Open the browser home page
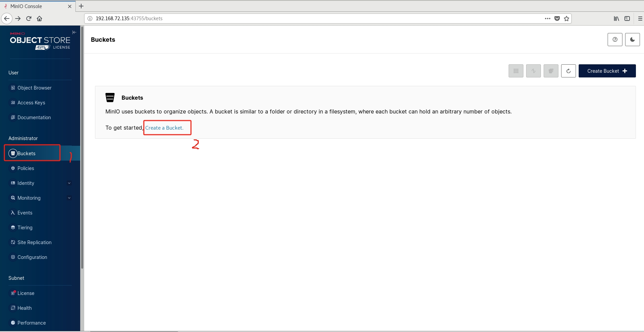This screenshot has width=644, height=332. [x=39, y=19]
